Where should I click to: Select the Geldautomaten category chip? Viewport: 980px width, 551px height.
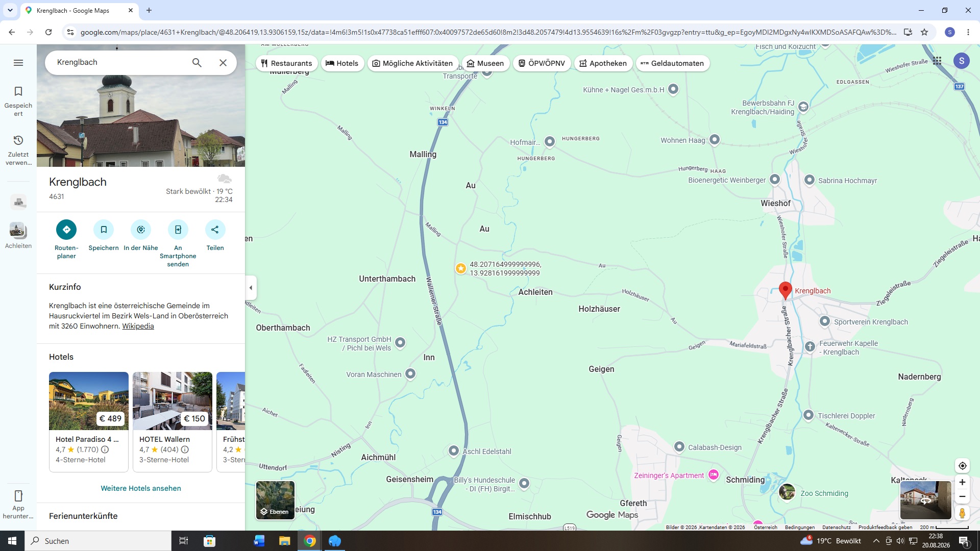[672, 63]
